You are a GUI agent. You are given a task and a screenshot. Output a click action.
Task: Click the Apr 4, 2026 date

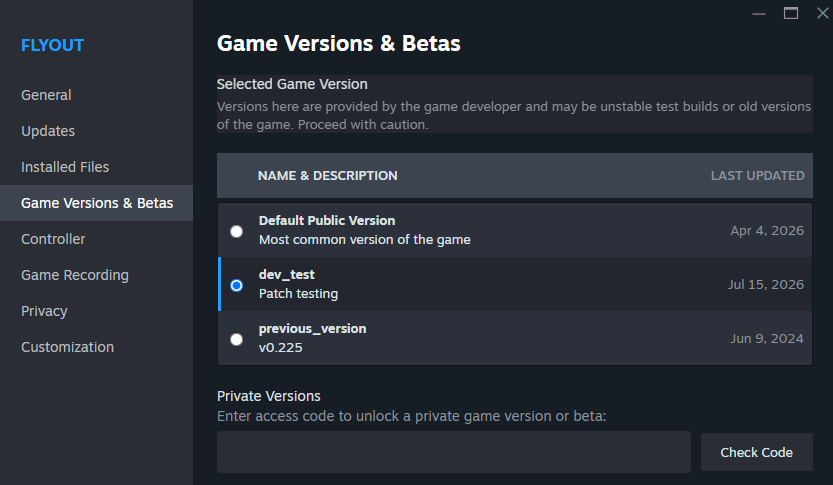point(767,231)
